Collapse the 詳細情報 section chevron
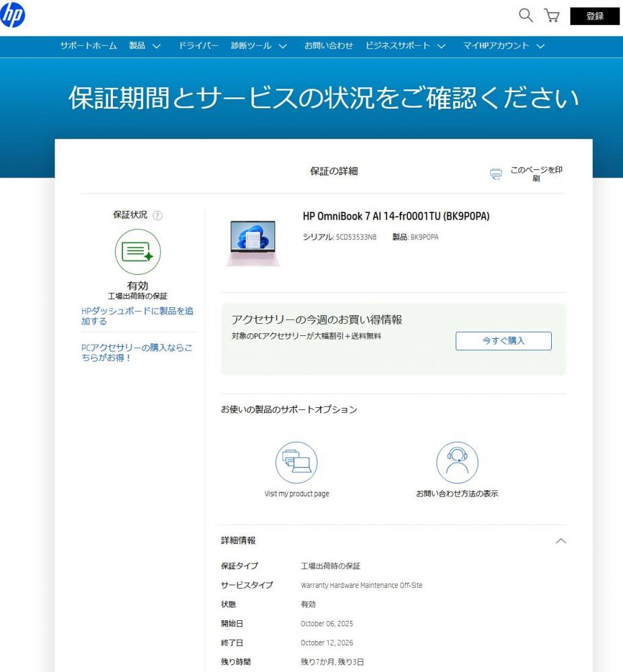 tap(561, 541)
